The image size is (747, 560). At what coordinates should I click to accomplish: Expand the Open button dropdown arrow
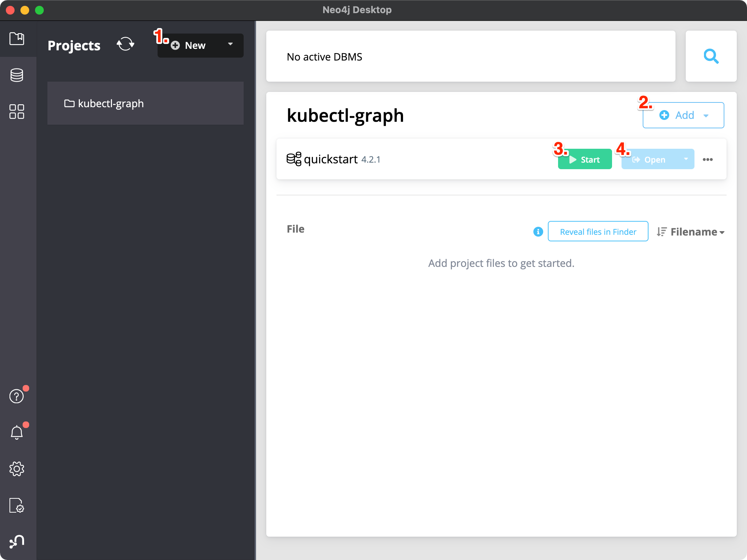pyautogui.click(x=686, y=159)
